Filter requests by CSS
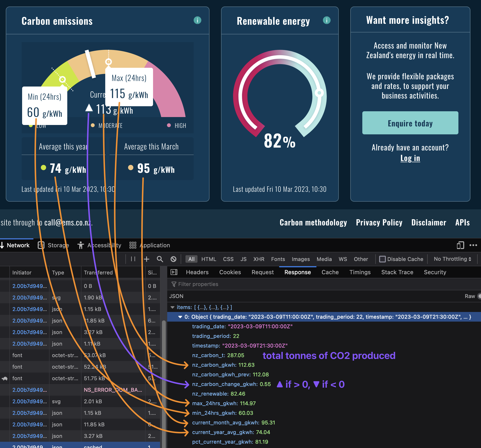Viewport: 481px width, 448px height. coord(228,259)
